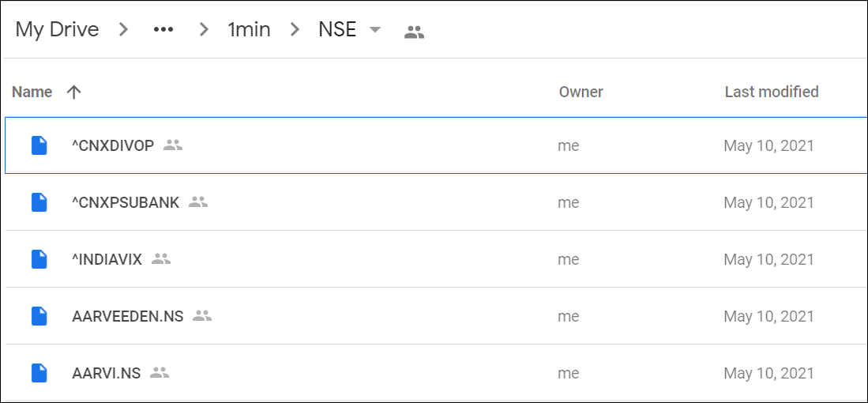Navigate to the 1min folder breadcrumb

click(x=249, y=29)
